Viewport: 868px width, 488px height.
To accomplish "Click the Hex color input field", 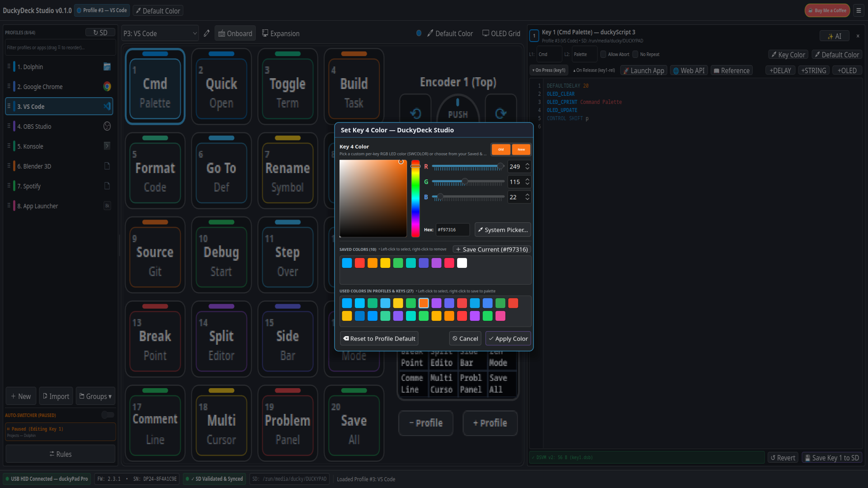I will [453, 230].
